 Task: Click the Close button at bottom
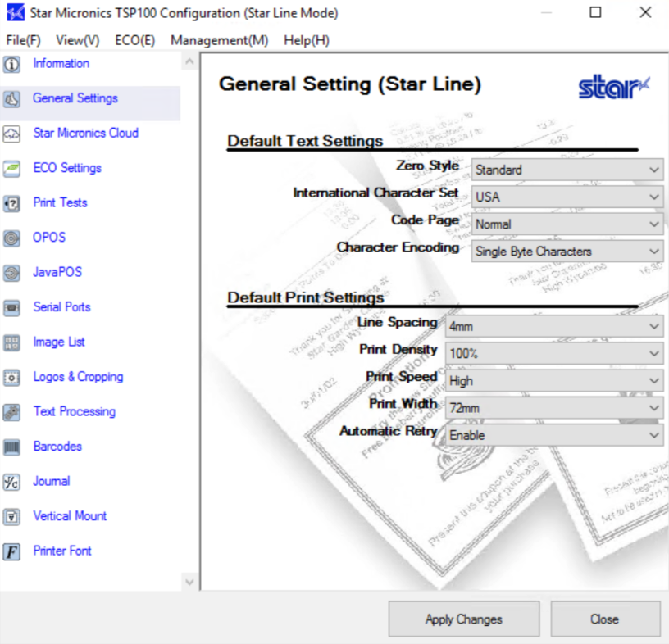(605, 619)
